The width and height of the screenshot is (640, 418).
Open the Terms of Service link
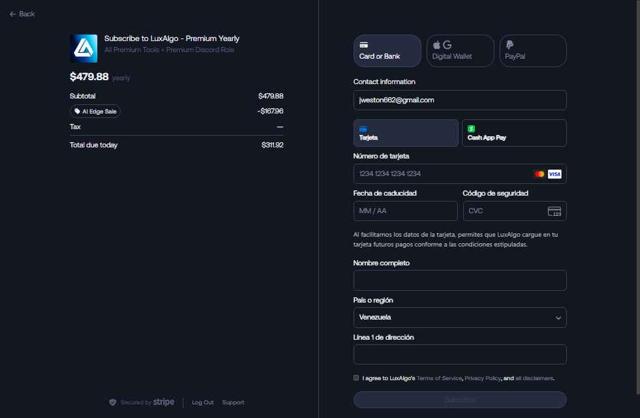tap(439, 378)
